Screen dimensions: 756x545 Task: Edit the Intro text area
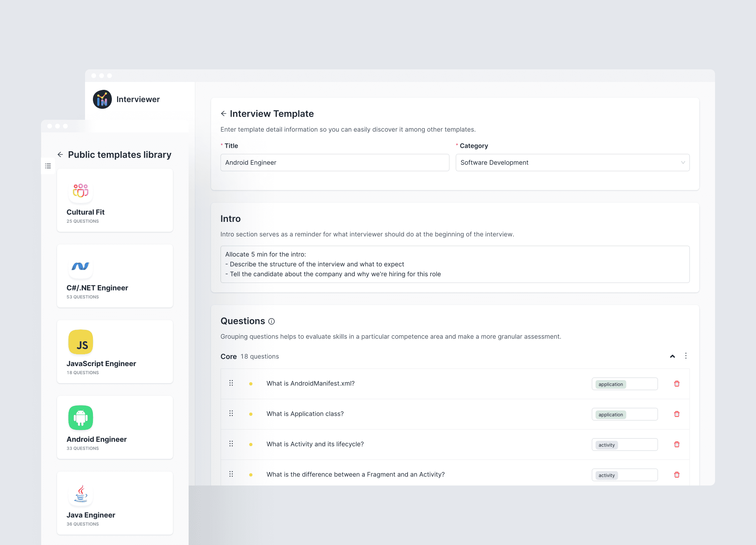point(454,264)
